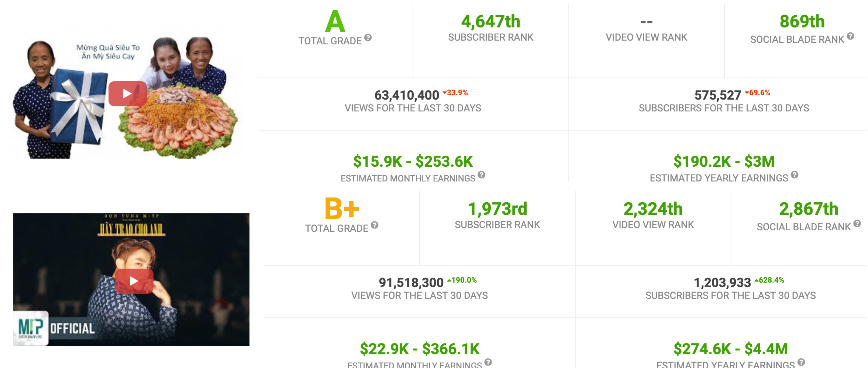Click the MTP Official logo on thumbnail
Viewport: 868px width, 369px height.
point(31,328)
